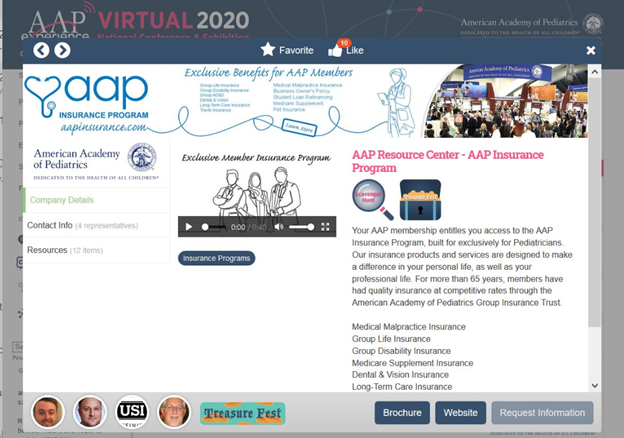Click the Dental & Vision Insurance line
Screen dimensions: 624x438
(x=400, y=375)
